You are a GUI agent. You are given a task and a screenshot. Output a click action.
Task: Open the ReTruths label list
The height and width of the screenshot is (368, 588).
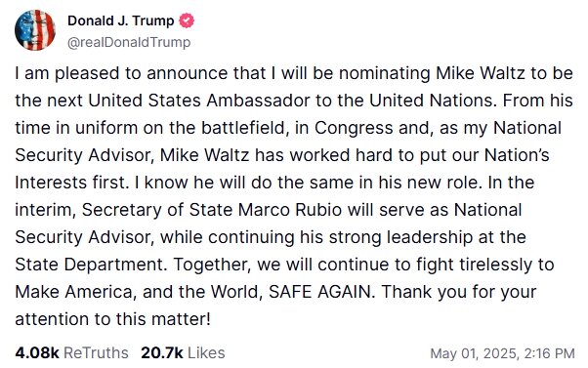coord(96,352)
